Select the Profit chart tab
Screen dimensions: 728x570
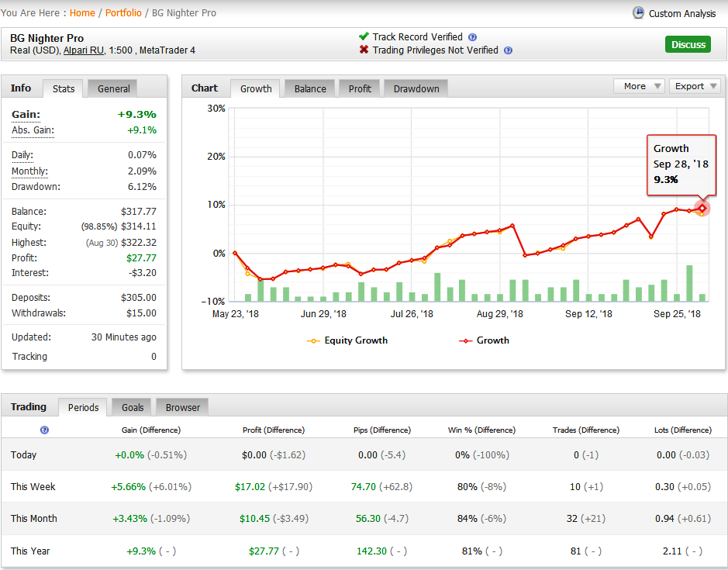pos(360,88)
